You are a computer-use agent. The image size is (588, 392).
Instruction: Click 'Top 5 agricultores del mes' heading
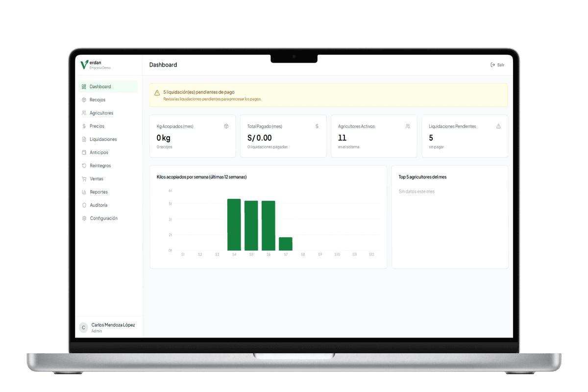tap(422, 177)
